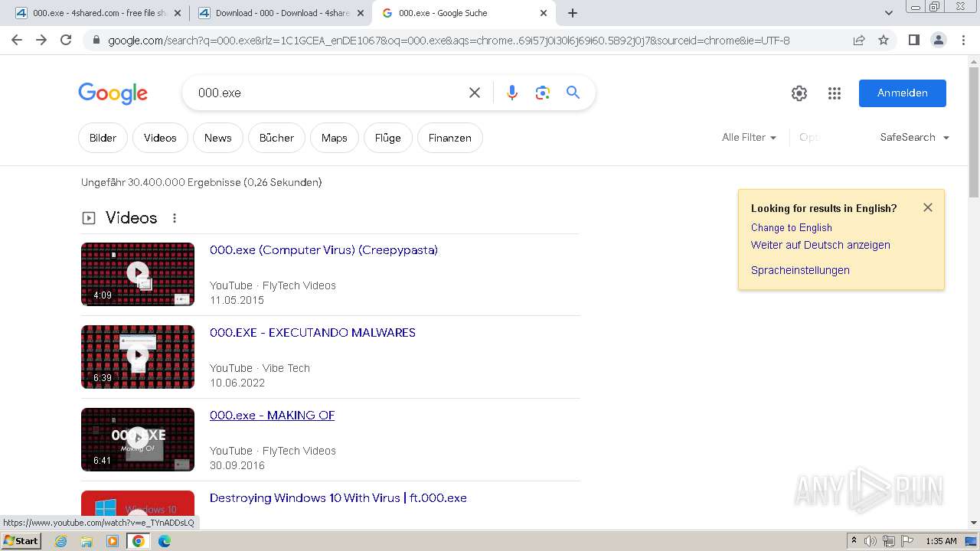Screen dimensions: 980x551
Task: Play the 4:09 Creepypasta video thumbnail
Action: pos(138,274)
